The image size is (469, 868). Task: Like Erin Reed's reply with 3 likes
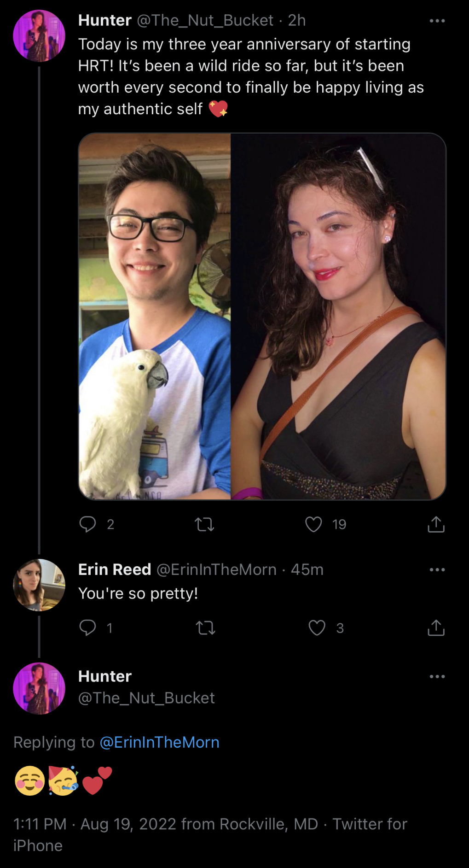(317, 628)
